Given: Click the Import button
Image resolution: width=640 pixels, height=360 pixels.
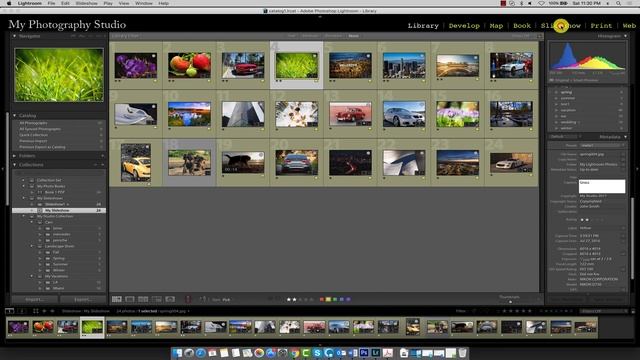Looking at the screenshot, I should point(35,299).
